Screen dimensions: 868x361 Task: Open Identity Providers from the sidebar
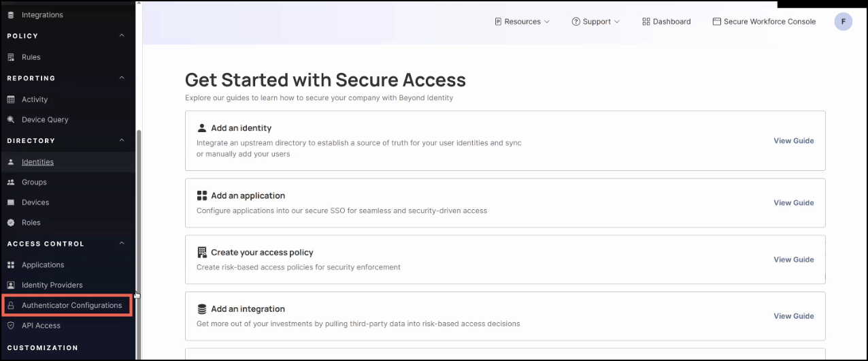click(x=52, y=285)
